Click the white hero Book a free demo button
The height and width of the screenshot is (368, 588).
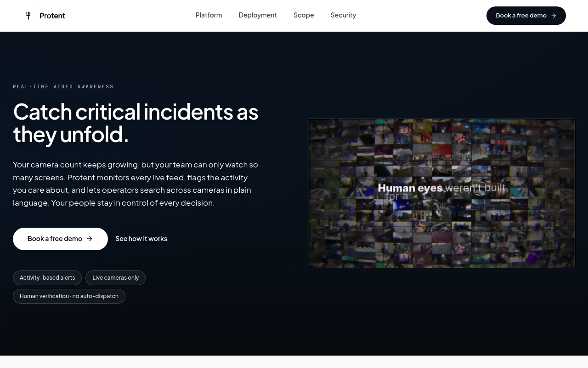tap(60, 239)
